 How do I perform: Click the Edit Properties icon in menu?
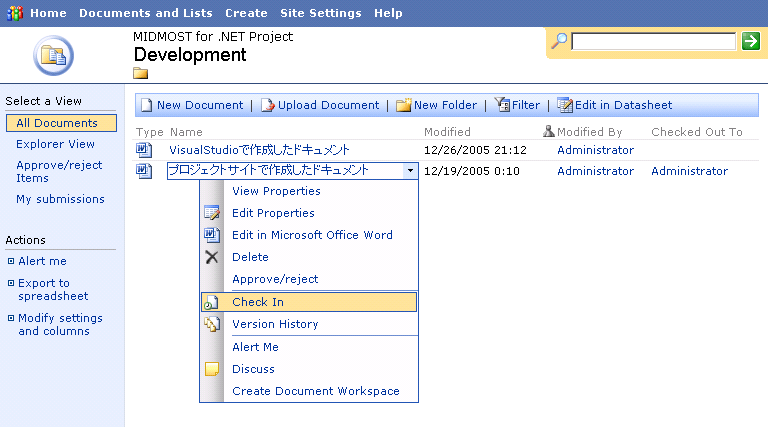212,213
